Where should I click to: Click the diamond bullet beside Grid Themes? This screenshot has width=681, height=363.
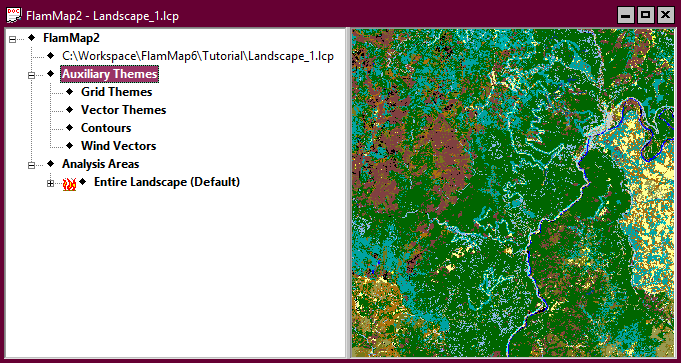69,92
